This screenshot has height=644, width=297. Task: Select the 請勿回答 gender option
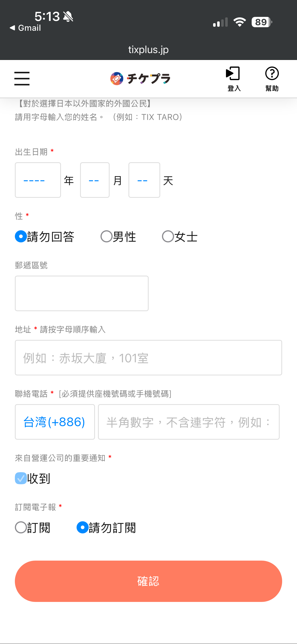click(x=21, y=237)
